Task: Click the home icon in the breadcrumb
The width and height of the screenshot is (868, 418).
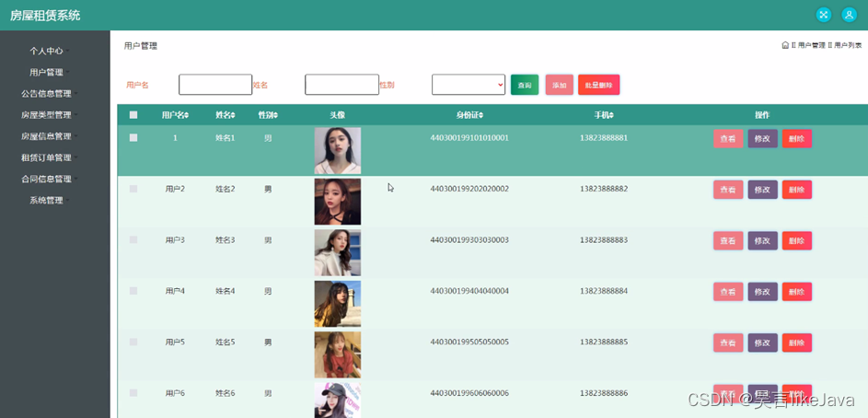Action: click(x=785, y=45)
